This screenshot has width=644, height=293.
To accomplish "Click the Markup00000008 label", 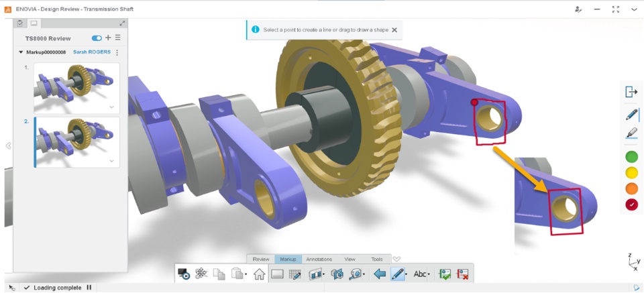I will pyautogui.click(x=46, y=52).
